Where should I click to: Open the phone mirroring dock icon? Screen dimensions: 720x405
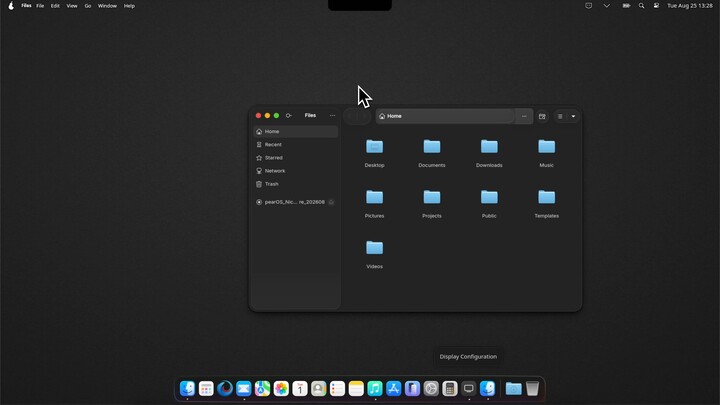point(412,388)
